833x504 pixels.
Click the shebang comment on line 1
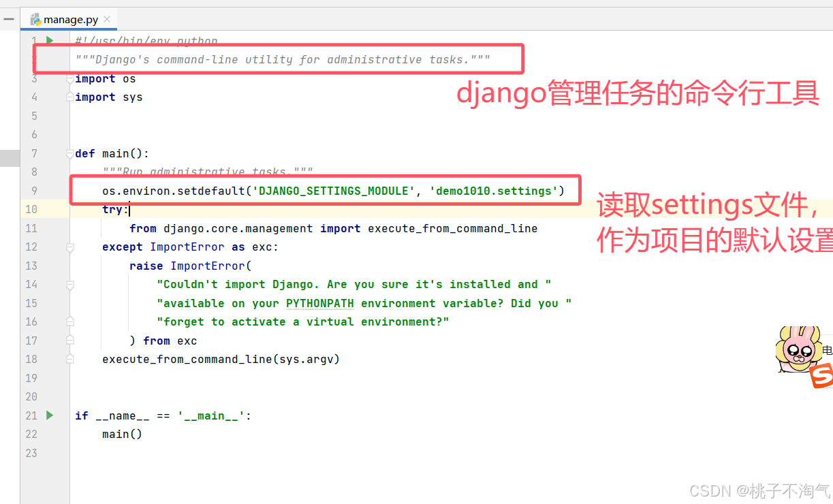tap(146, 41)
